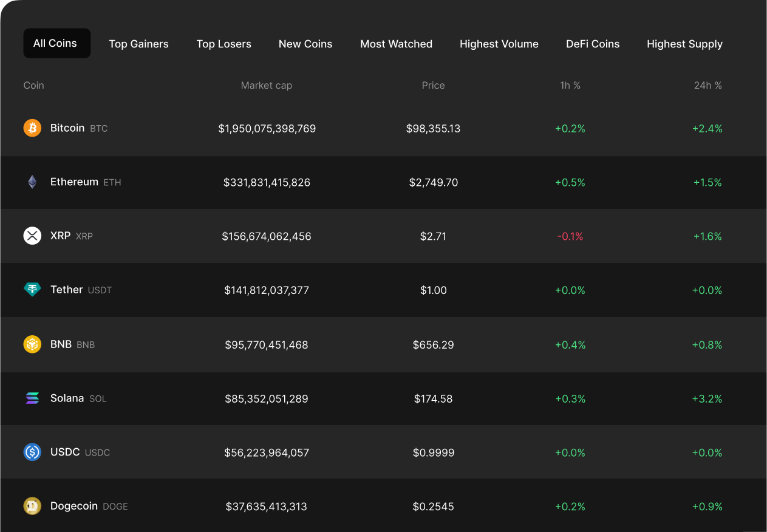The height and width of the screenshot is (532, 767).
Task: Click Tether market cap $141,812,037,377
Action: 267,290
